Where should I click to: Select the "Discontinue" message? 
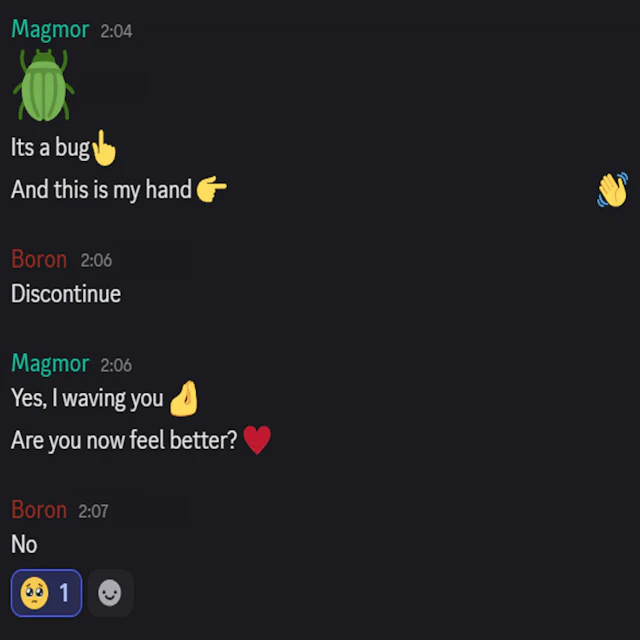coord(66,294)
